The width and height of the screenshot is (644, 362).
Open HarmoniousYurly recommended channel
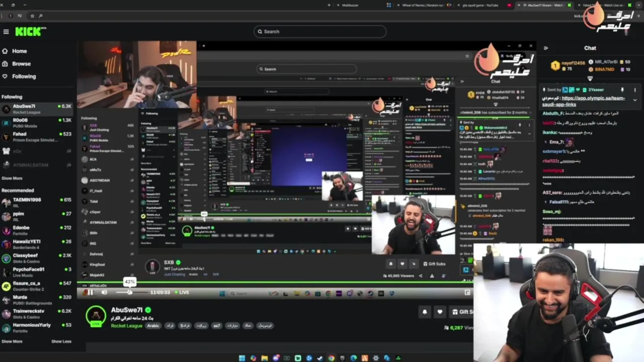point(36,327)
